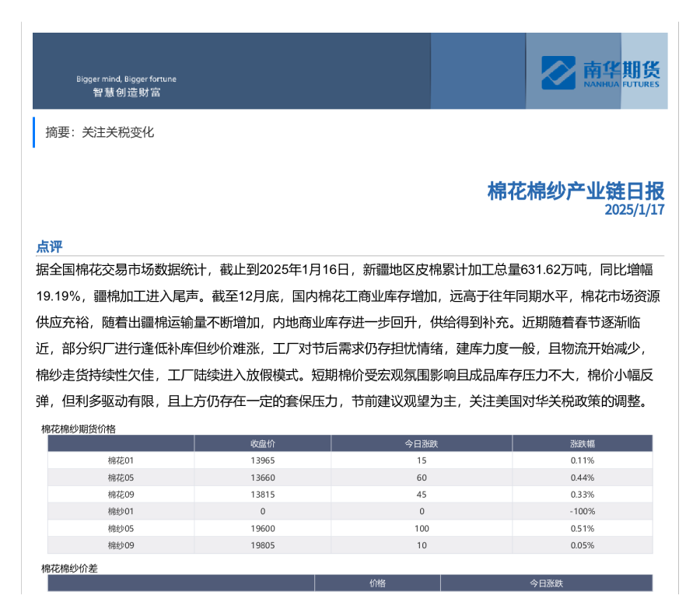The image size is (700, 616).
Task: Click the 棉花棉纱价差 table caption
Action: (69, 569)
